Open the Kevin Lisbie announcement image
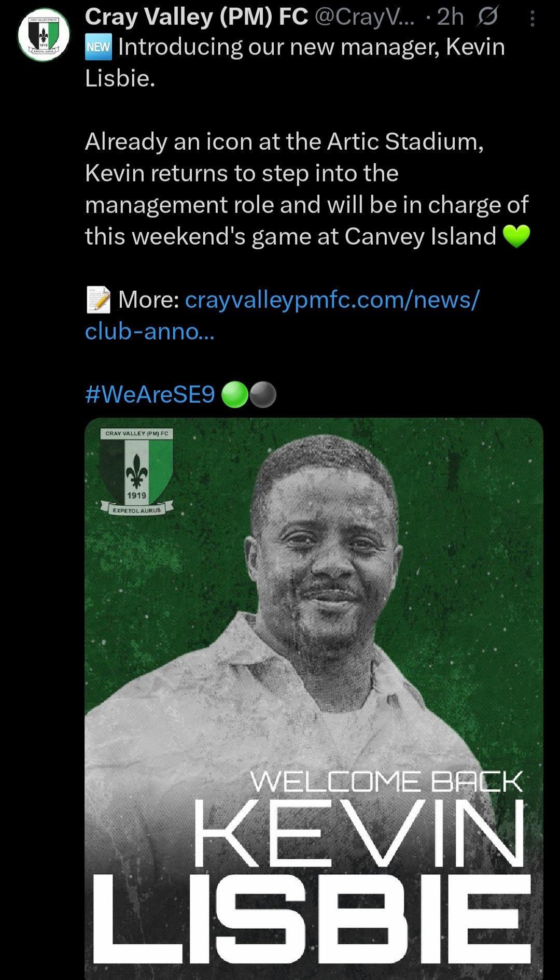This screenshot has height=980, width=560. tap(314, 698)
